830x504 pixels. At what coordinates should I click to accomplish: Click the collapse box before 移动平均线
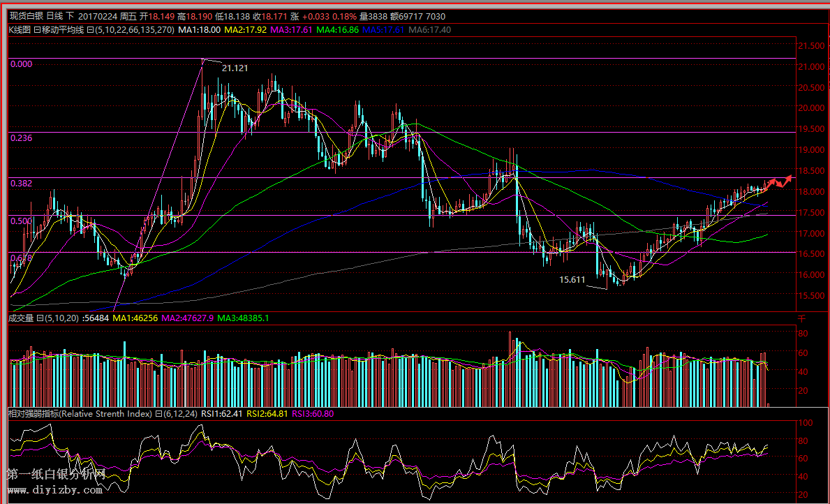[x=37, y=30]
